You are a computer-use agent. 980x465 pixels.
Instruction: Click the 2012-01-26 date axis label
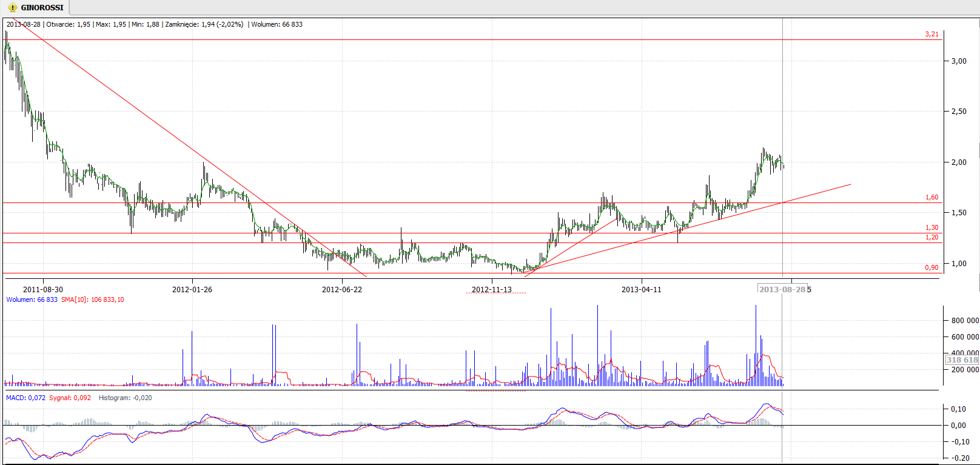tap(192, 289)
